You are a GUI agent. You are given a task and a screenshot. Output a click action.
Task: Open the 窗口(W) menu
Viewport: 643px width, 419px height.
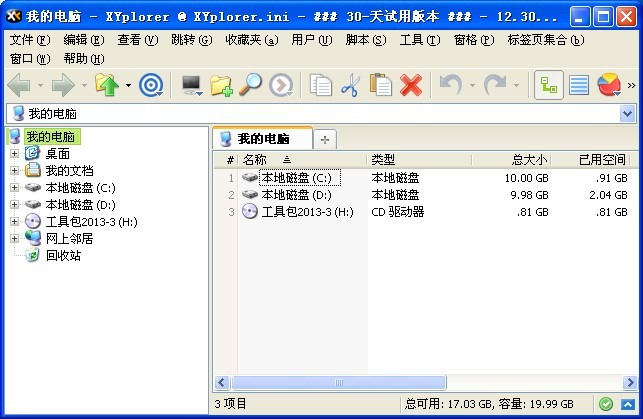[30, 59]
